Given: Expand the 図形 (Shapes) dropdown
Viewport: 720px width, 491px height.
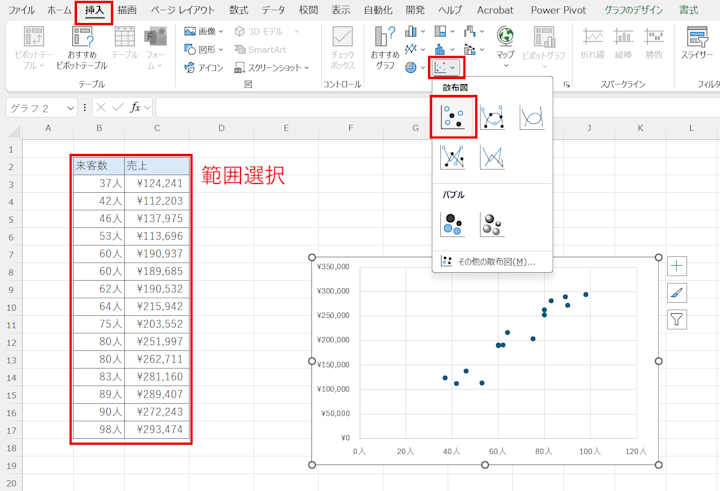Looking at the screenshot, I should coord(221,50).
